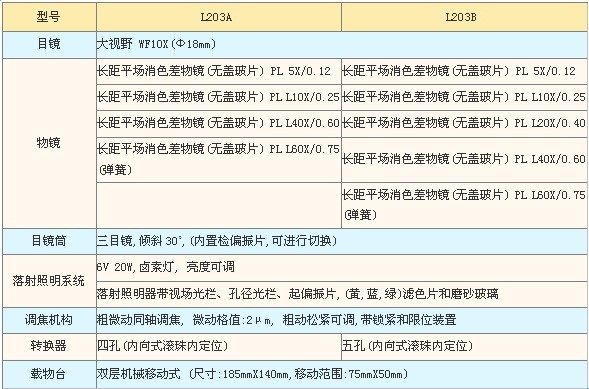Click the 物镜 row label
589x389 pixels.
(49, 143)
